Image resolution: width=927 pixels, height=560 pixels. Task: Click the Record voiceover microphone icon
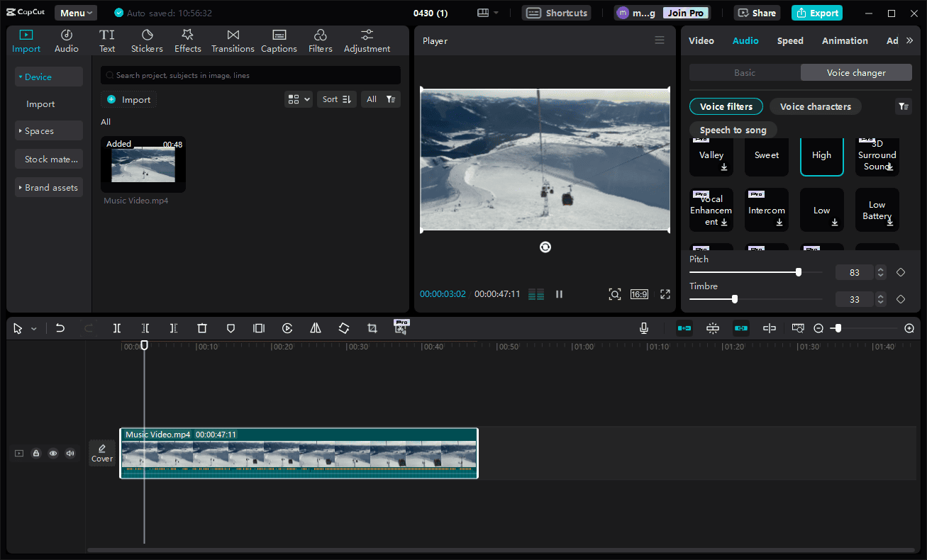point(643,328)
